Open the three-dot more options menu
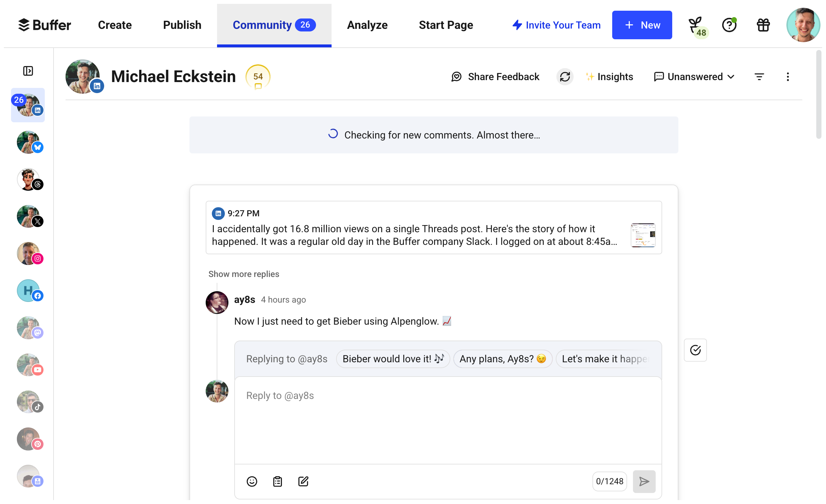826x504 pixels. [x=787, y=77]
